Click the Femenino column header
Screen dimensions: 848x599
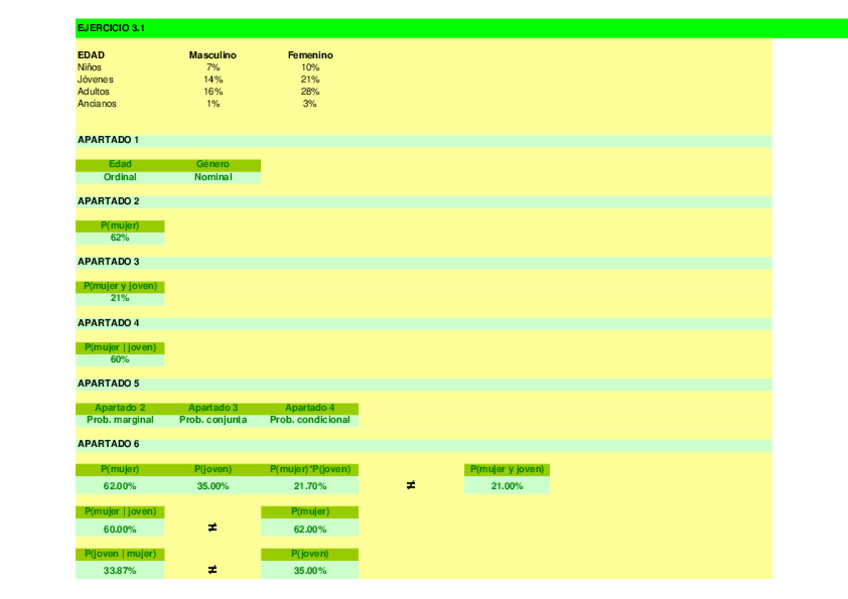pos(310,55)
